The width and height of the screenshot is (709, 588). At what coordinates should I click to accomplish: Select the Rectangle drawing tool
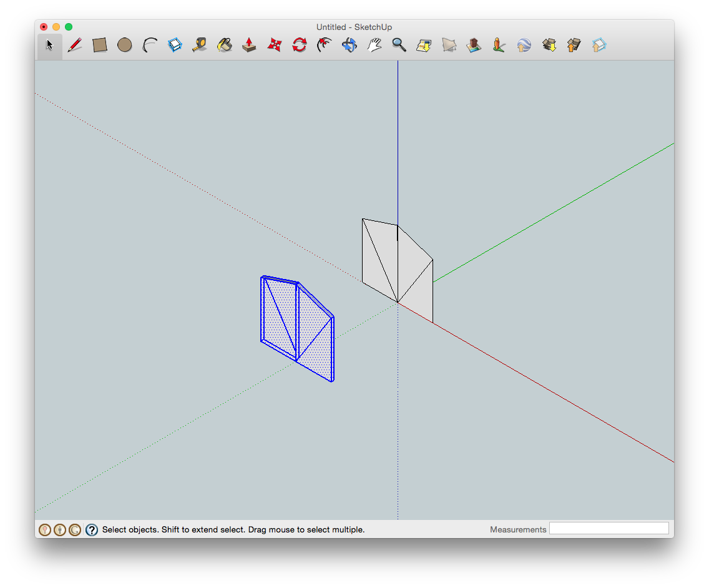pos(99,45)
